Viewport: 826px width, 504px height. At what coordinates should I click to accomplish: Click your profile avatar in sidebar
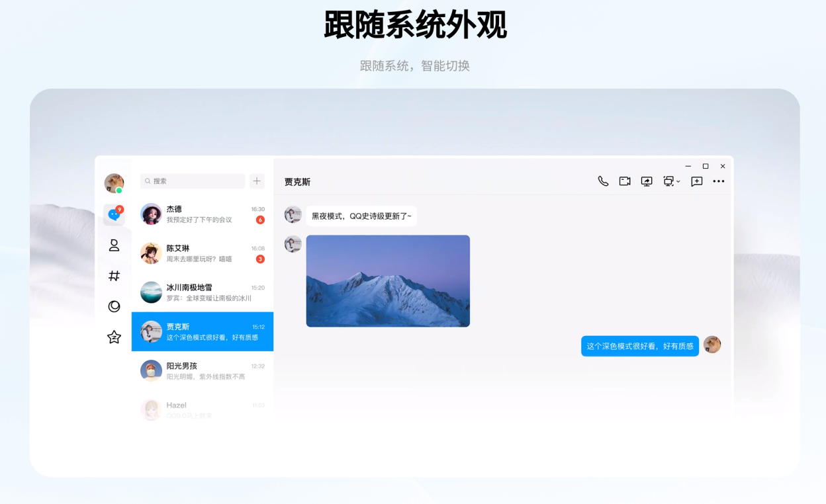114,183
